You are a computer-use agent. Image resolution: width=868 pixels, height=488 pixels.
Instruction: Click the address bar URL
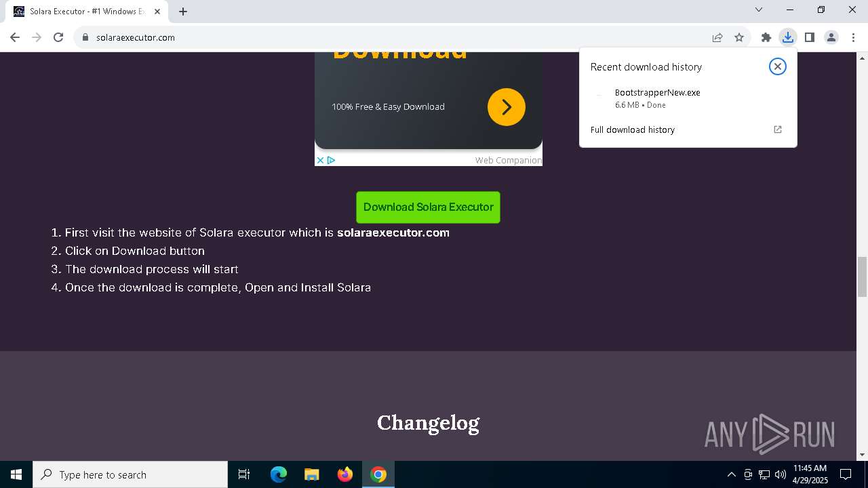[x=136, y=37]
